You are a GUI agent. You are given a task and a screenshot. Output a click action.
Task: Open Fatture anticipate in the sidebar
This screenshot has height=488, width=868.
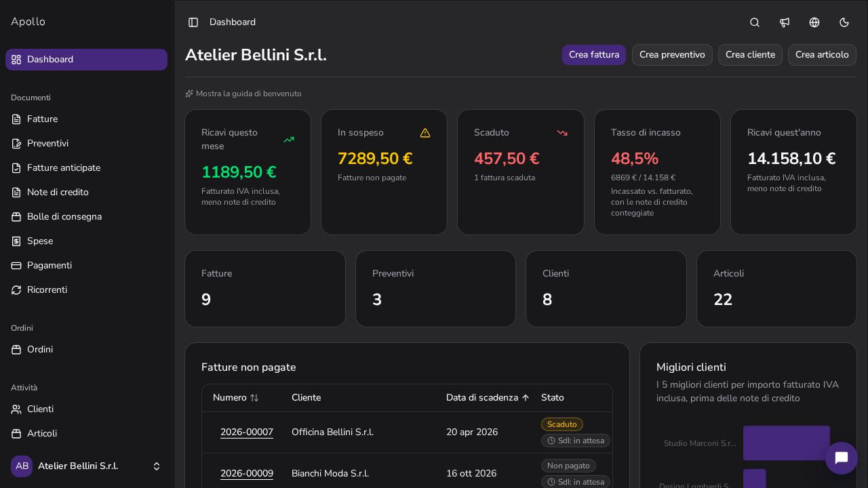[x=86, y=168]
